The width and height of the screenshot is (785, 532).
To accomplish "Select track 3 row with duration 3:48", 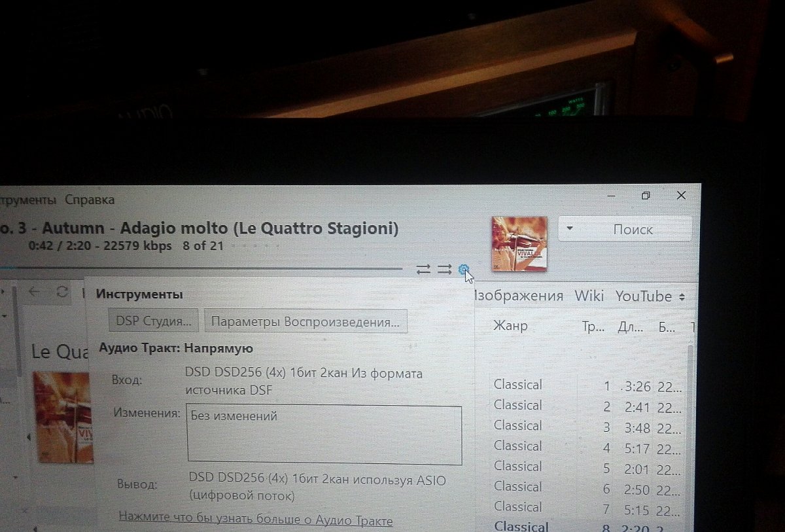I will [x=587, y=426].
